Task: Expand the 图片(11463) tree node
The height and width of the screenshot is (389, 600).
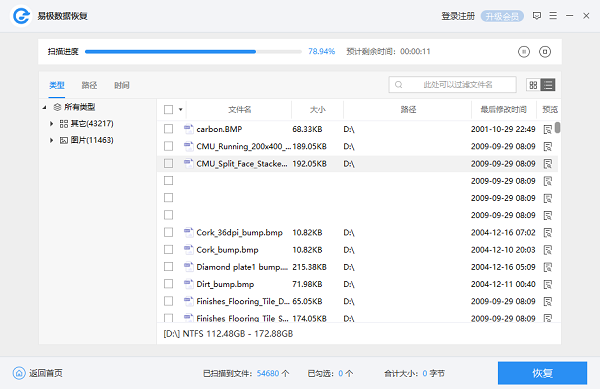Action: click(51, 140)
